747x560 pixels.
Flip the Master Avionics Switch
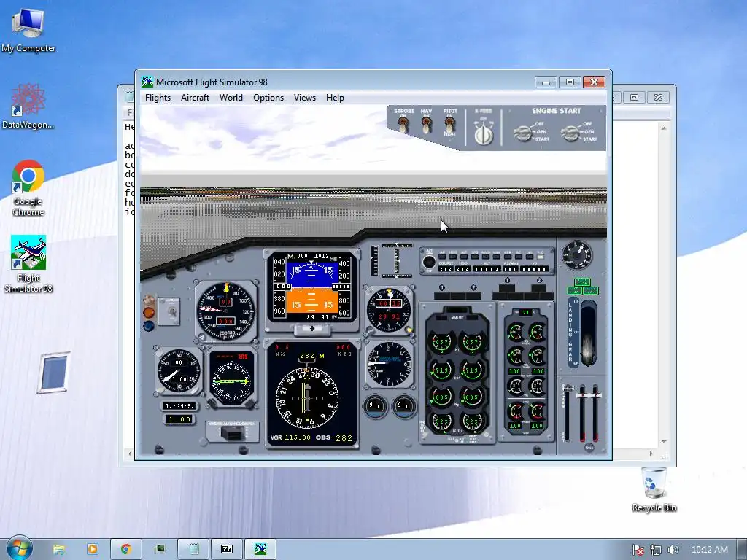[232, 433]
